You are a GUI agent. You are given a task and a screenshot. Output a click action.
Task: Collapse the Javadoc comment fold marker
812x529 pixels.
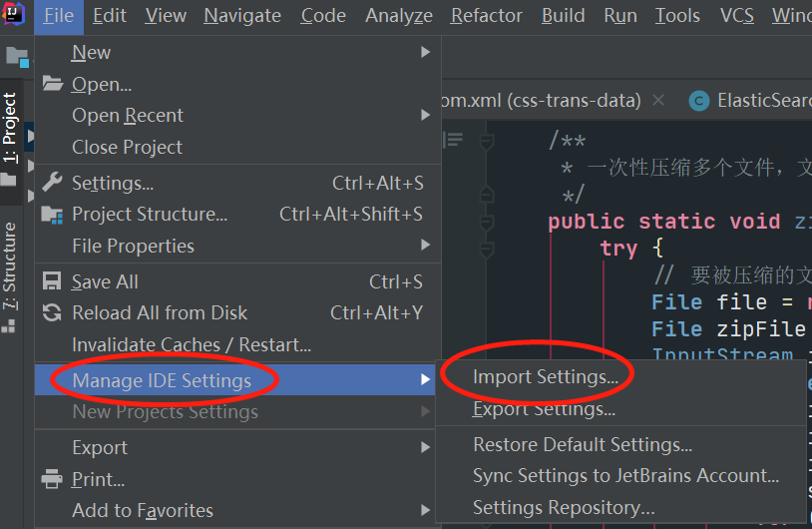click(487, 143)
